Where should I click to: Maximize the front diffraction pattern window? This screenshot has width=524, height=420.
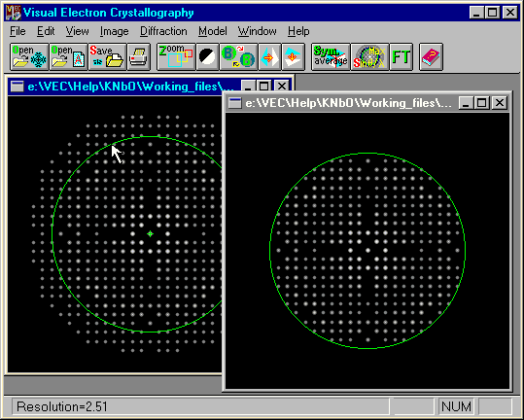click(x=482, y=103)
